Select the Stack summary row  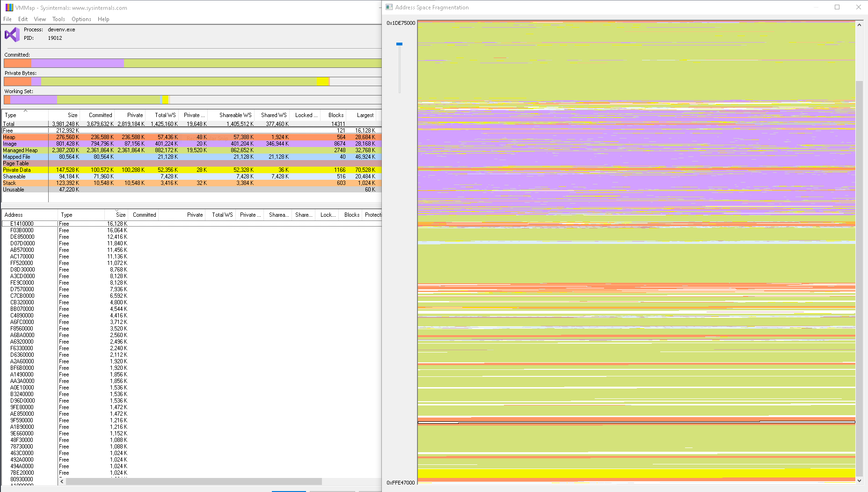(192, 183)
